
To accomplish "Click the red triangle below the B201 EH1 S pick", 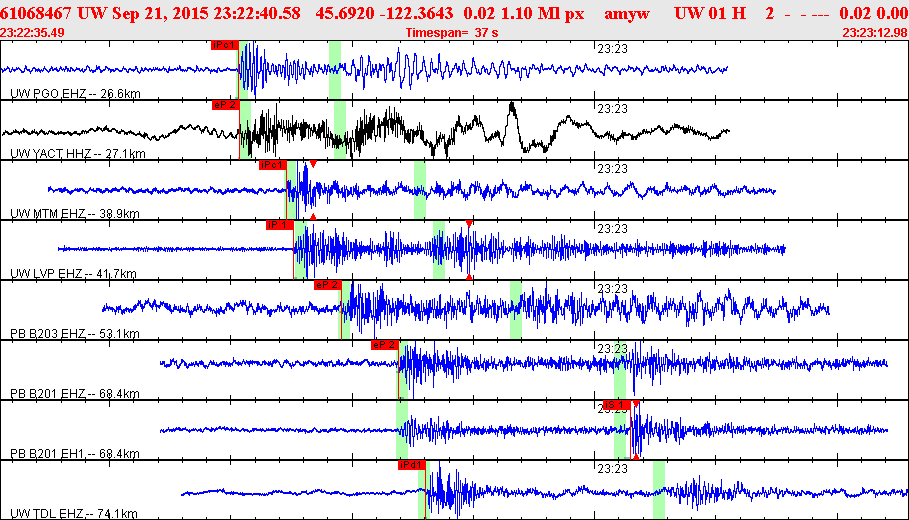I will tap(636, 457).
